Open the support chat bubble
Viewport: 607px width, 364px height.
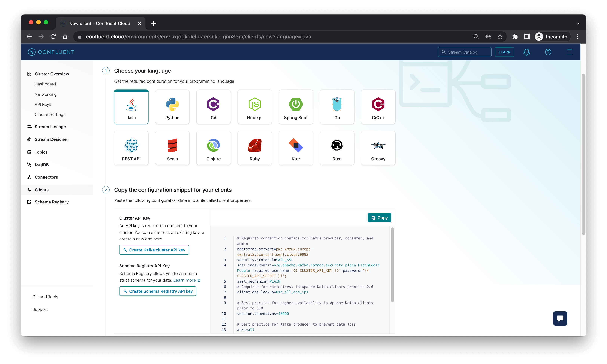tap(560, 318)
